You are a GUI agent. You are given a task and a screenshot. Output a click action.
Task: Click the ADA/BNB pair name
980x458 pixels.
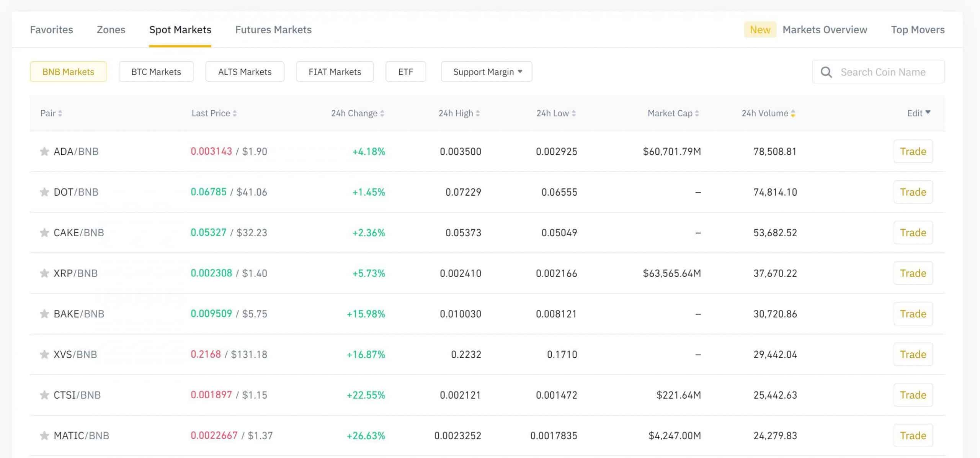point(76,151)
